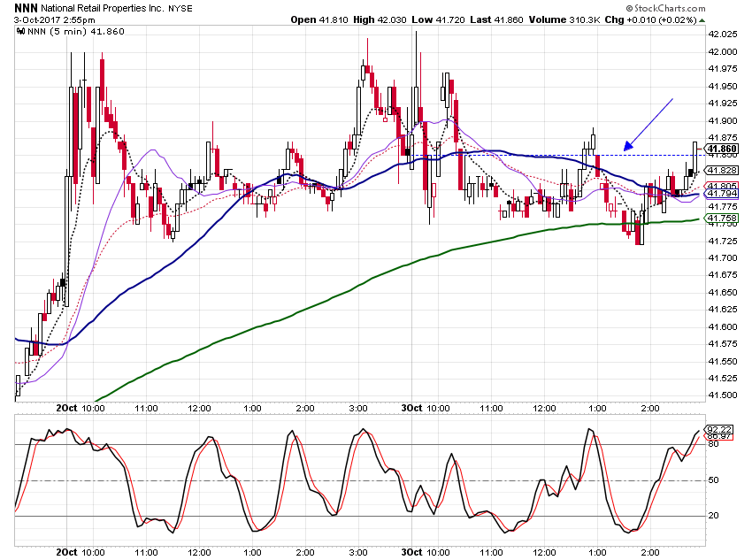This screenshot has width=752, height=560.
Task: Click the stochastic 50 level label
Action: (714, 479)
